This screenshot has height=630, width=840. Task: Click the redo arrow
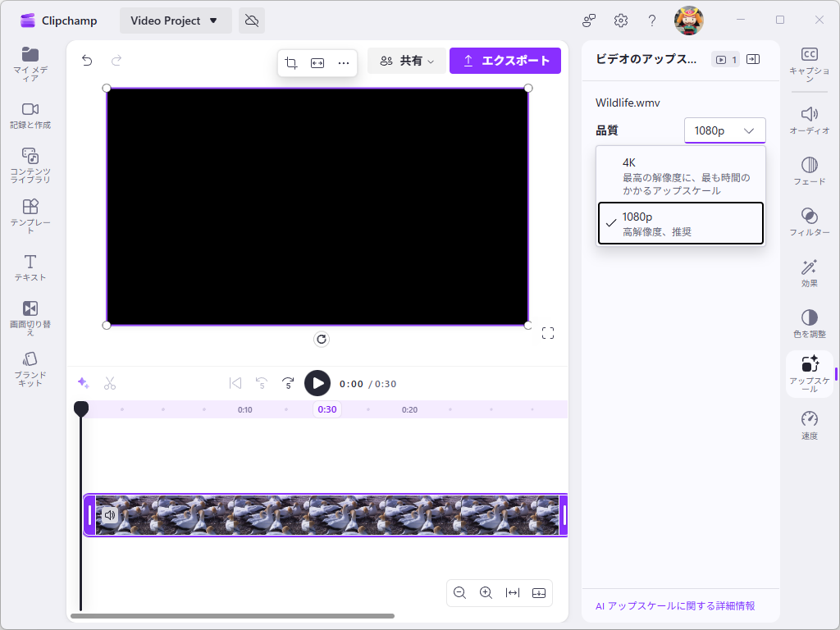116,61
